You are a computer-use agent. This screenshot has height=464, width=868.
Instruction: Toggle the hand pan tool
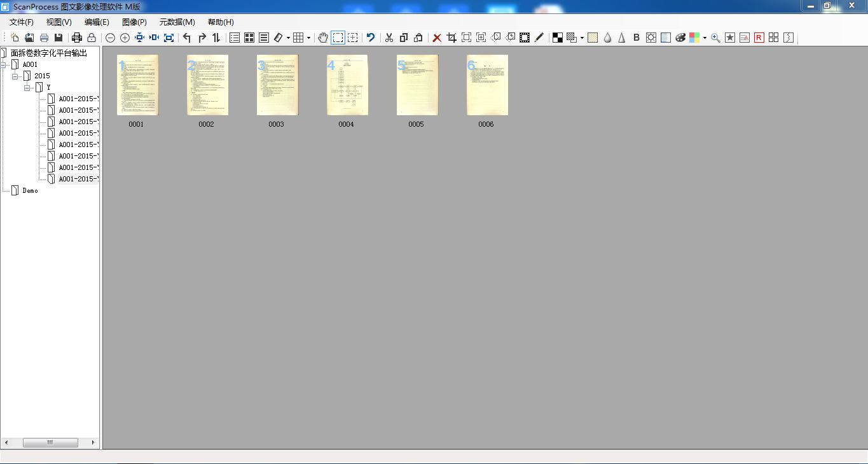[x=323, y=38]
